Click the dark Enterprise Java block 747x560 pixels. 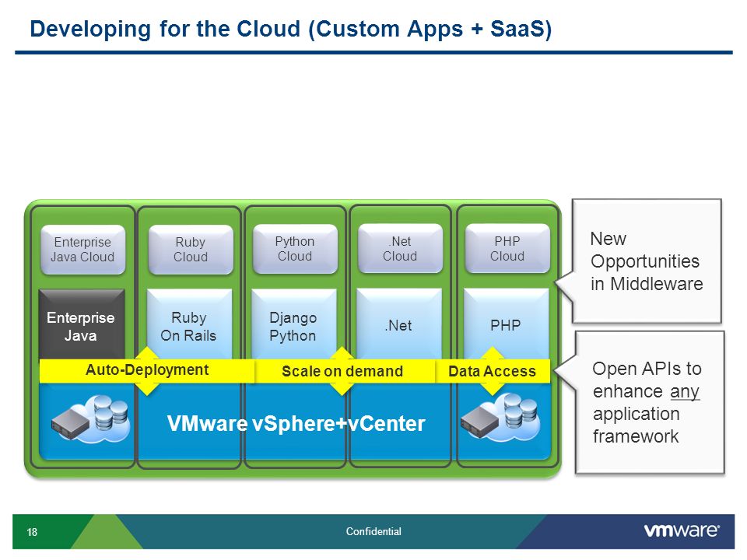coord(82,324)
